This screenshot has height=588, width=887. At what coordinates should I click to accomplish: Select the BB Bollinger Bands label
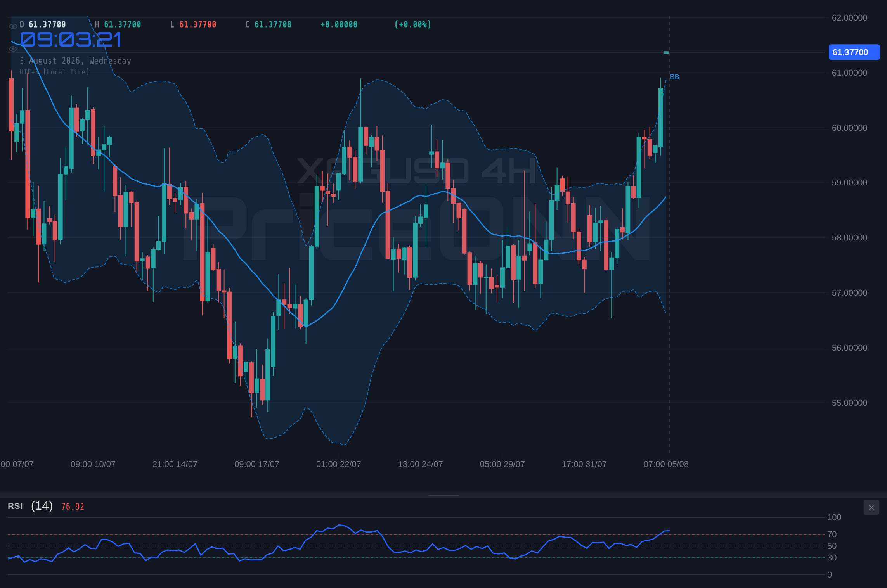pyautogui.click(x=674, y=77)
